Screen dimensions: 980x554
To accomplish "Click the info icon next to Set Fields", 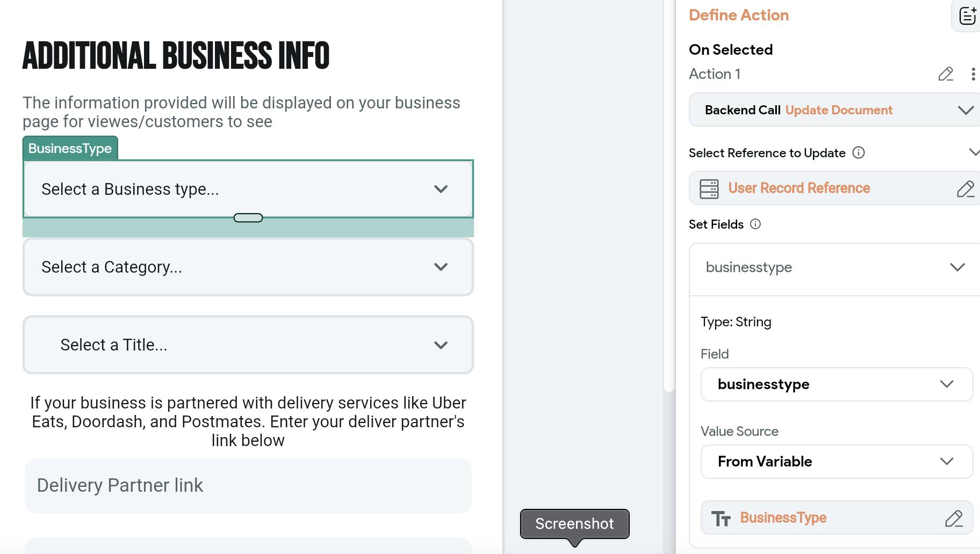I will (x=755, y=224).
